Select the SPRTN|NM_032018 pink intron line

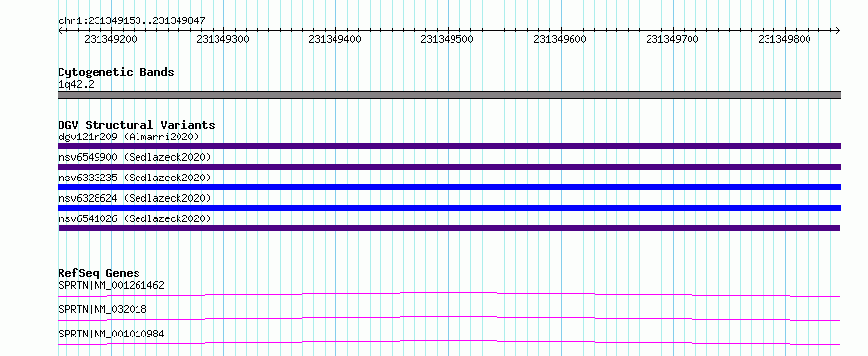449,318
